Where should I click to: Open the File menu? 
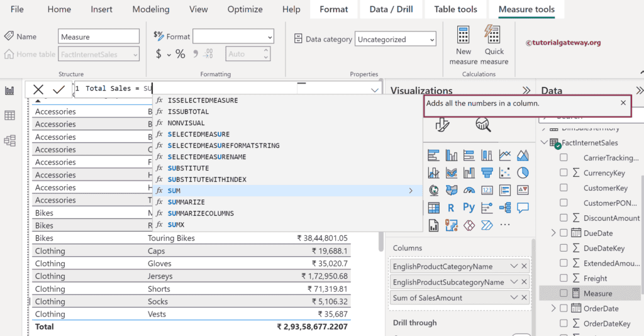tap(17, 9)
